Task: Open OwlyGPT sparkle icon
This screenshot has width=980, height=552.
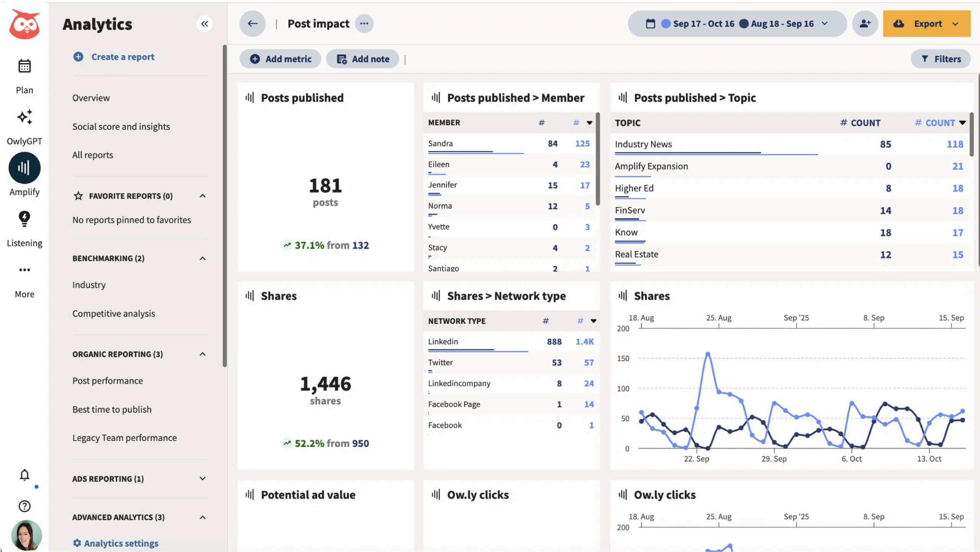Action: click(x=24, y=117)
